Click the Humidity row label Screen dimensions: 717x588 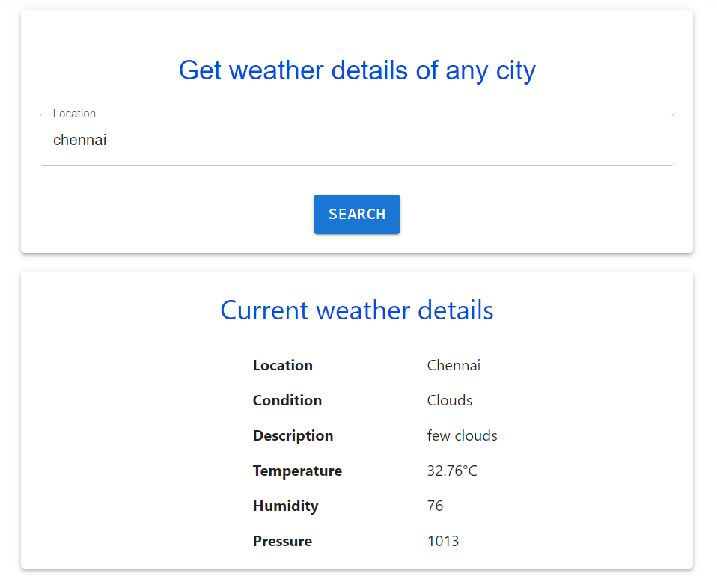point(286,506)
